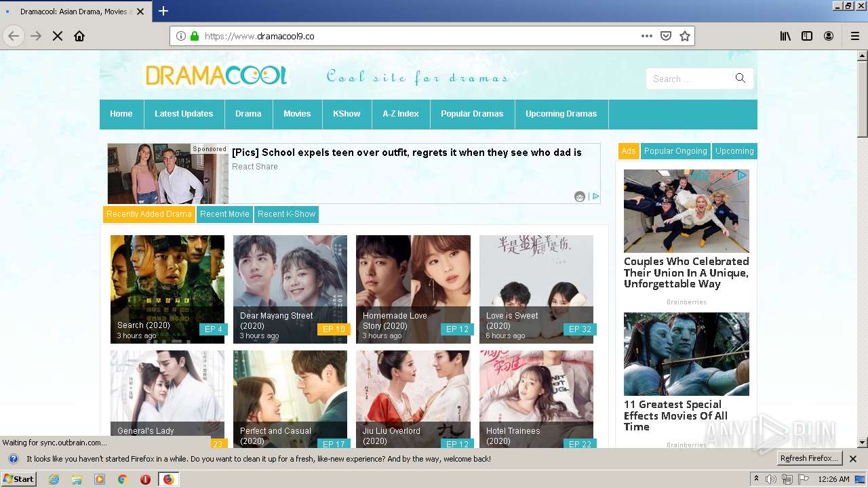Open File Explorer from taskbar
Viewport: 868px width, 488px height.
click(x=77, y=479)
